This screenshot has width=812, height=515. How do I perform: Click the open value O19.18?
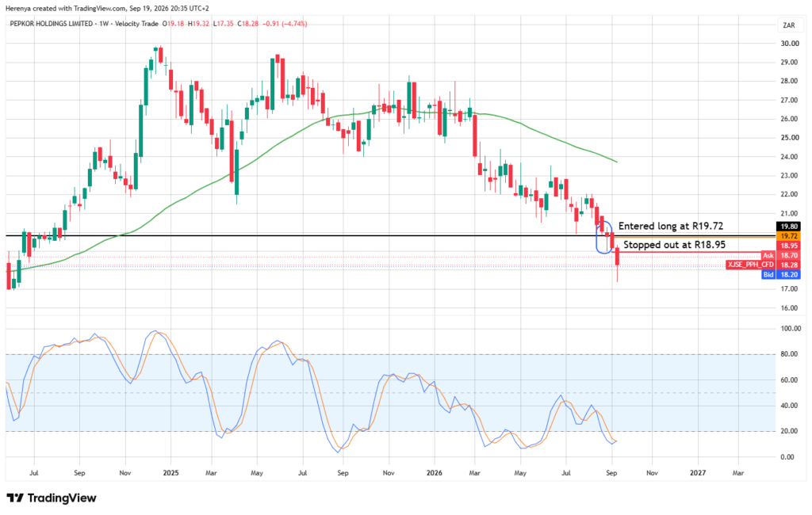(x=174, y=24)
